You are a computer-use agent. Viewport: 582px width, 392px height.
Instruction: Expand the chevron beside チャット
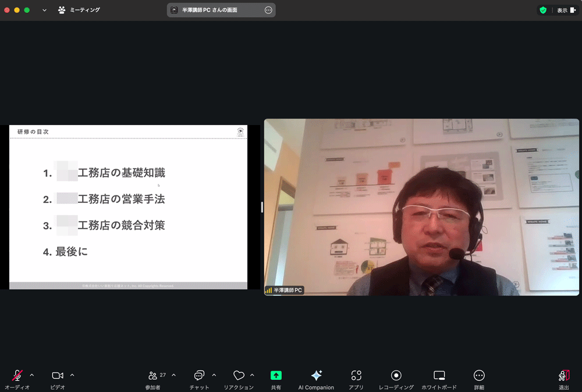[214, 375]
